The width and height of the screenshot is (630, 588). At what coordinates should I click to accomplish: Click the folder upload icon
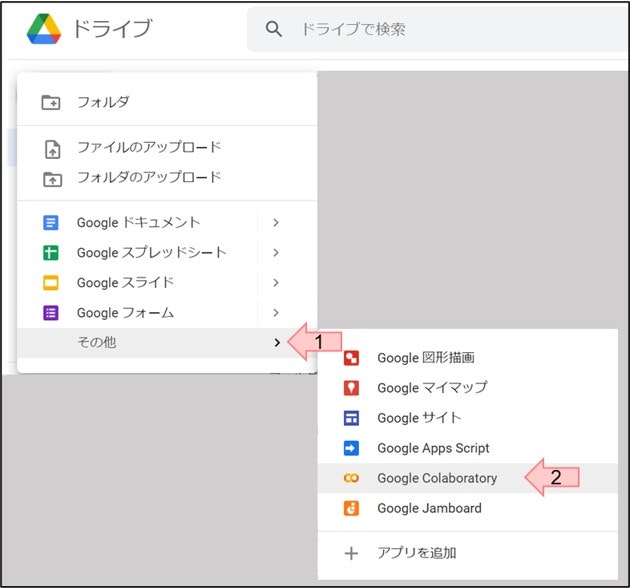pyautogui.click(x=53, y=179)
